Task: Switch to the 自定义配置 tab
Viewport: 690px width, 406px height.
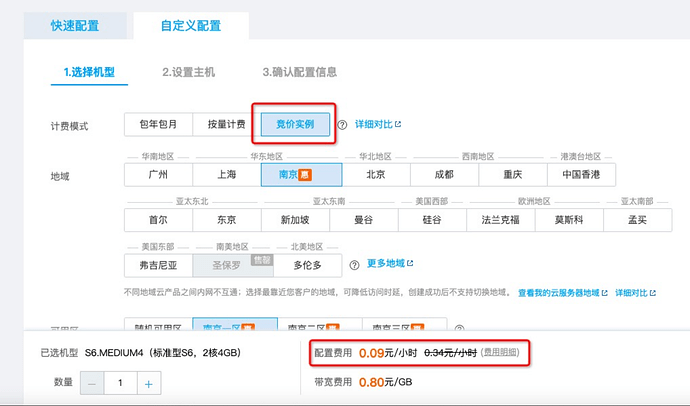Action: 191,26
